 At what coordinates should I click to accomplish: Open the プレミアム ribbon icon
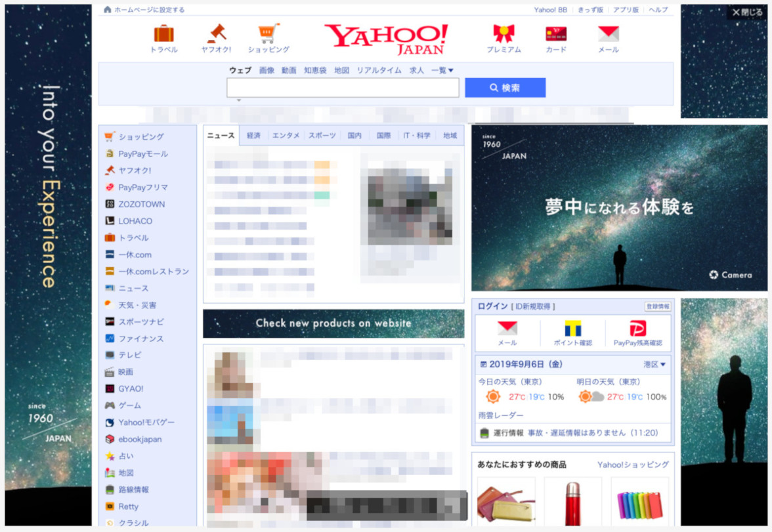tap(504, 33)
